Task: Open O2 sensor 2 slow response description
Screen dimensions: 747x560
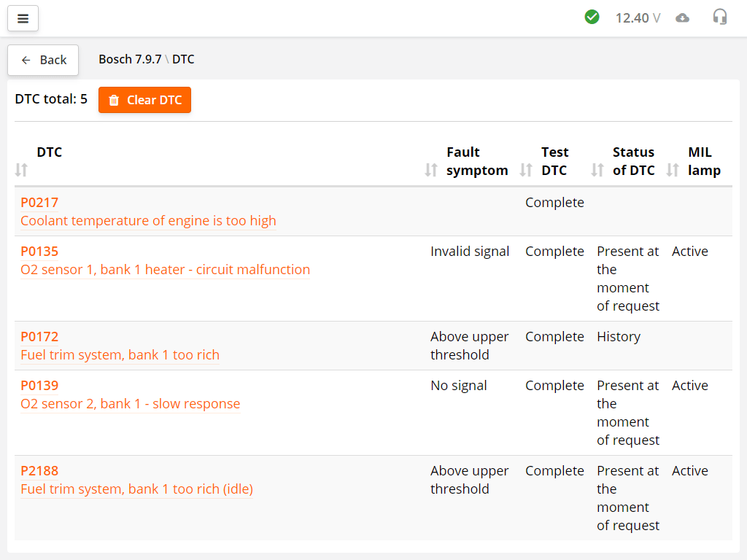Action: [130, 404]
